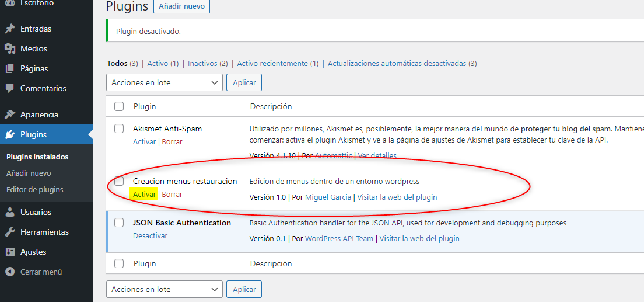This screenshot has height=302, width=644.
Task: Click the Añadir nuevo button beside title
Action: (x=181, y=6)
